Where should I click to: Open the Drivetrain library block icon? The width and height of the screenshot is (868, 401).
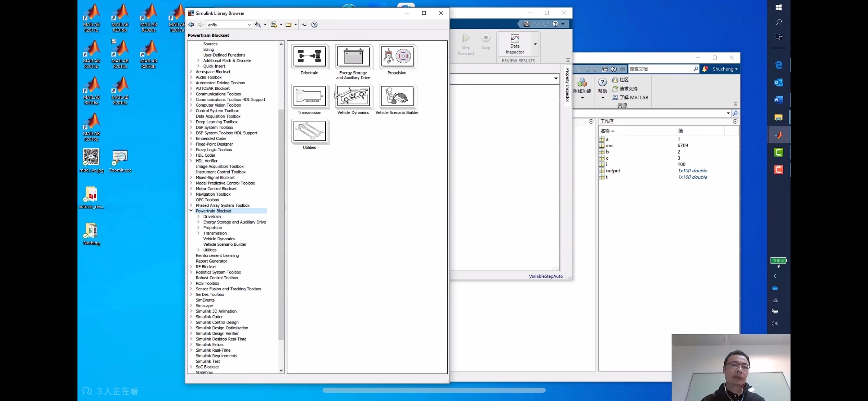pyautogui.click(x=309, y=57)
